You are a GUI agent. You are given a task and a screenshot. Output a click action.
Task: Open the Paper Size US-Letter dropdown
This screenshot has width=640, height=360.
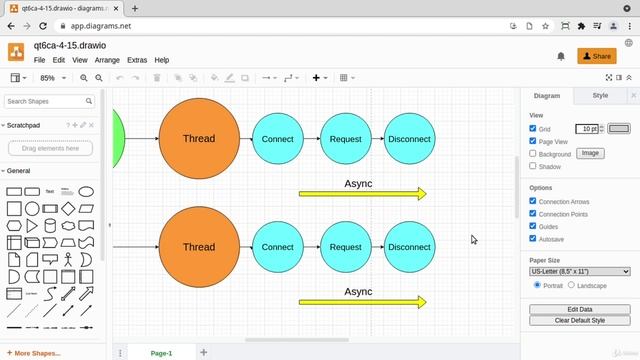[580, 271]
